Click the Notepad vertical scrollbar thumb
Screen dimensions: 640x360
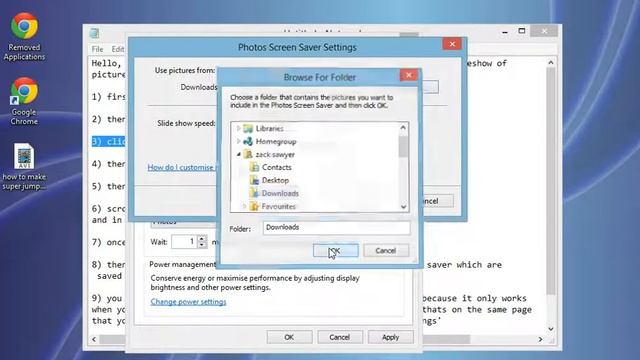tap(551, 181)
